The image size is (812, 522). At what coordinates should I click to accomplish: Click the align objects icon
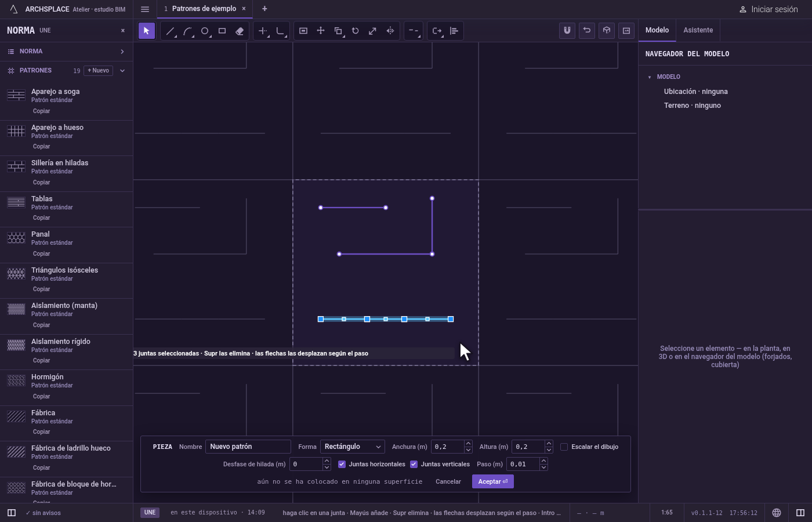(x=454, y=31)
